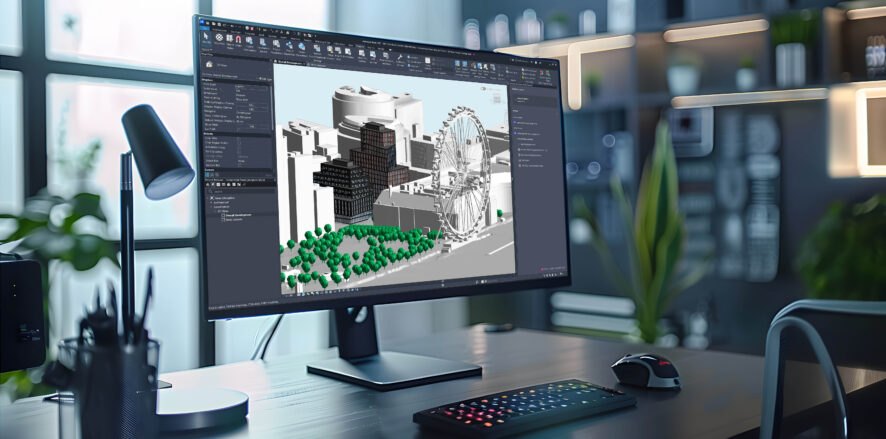Screen dimensions: 886x439
Task: Select the bold highlighted view in the browser tree
Action: 238,215
